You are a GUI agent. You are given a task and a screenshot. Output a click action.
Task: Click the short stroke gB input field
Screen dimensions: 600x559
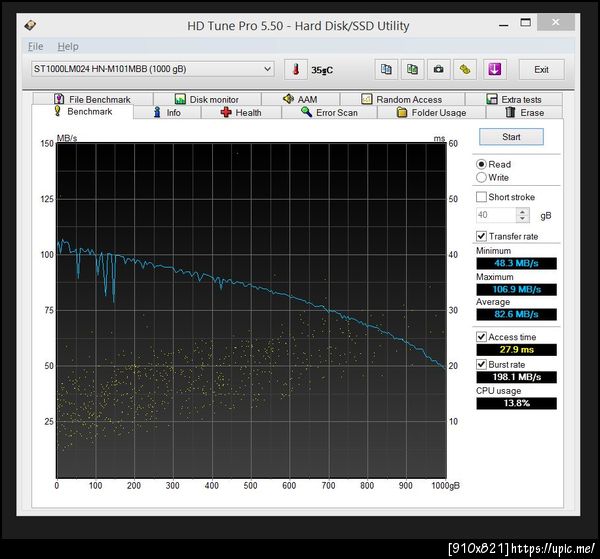tap(496, 215)
